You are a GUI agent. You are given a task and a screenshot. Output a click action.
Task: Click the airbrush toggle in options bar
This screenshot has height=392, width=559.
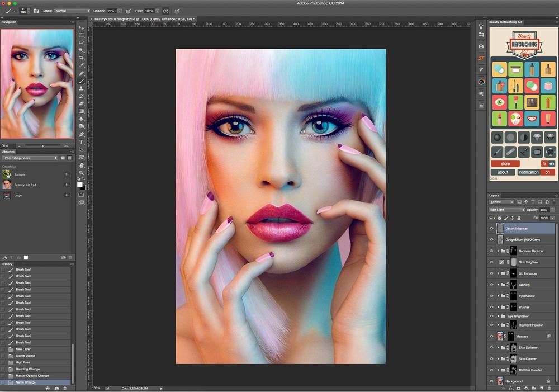click(165, 11)
